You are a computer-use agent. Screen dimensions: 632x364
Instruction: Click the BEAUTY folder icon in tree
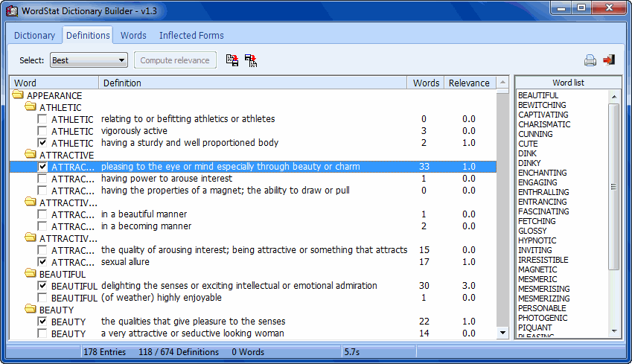point(31,310)
